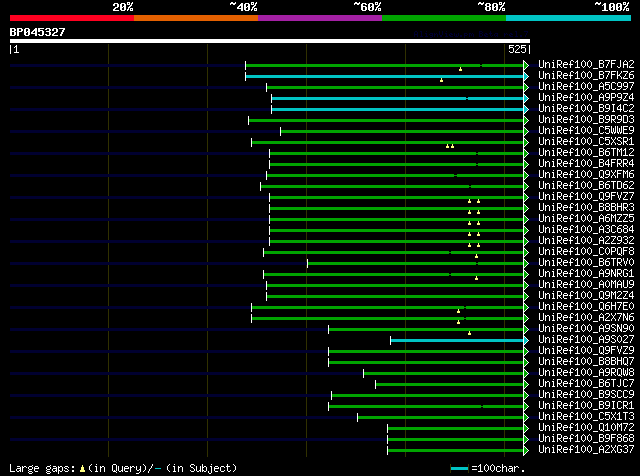
Task: Select the UniRef100_A2XG37 label
Action: [x=586, y=450]
